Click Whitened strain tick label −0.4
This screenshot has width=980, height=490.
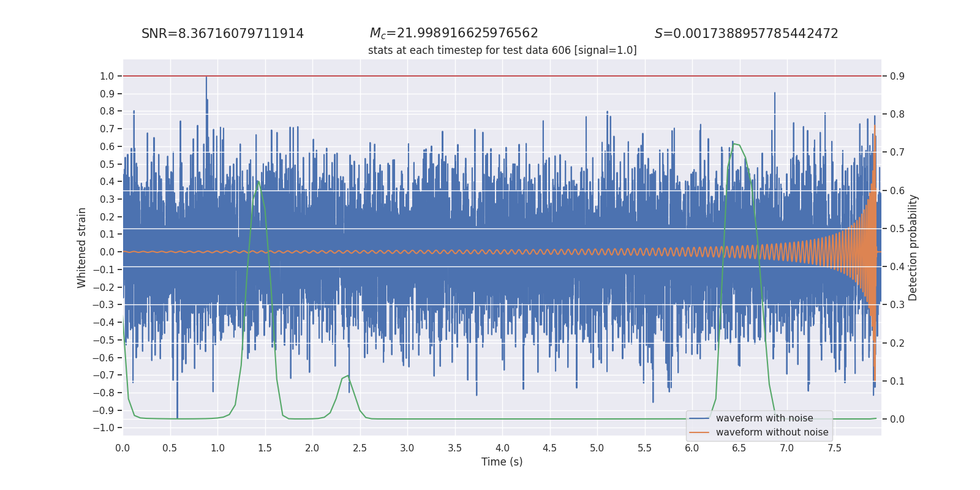[104, 322]
